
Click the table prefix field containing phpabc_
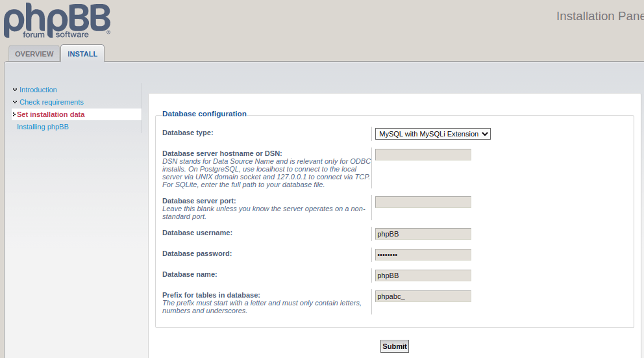click(x=423, y=296)
